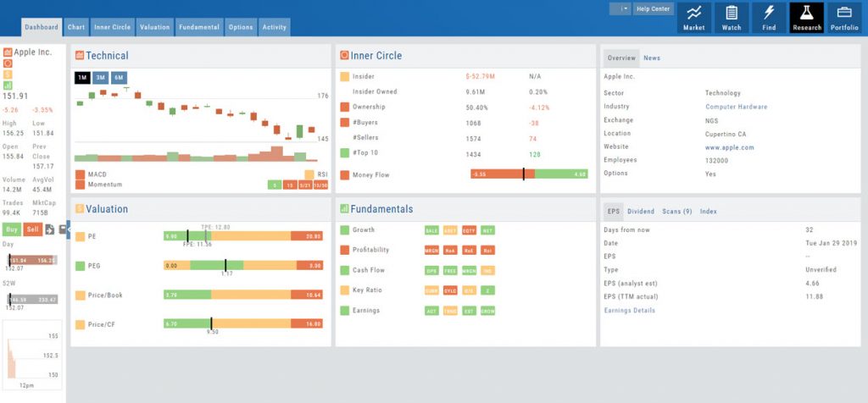This screenshot has height=403, width=868.
Task: Open the Market section icon
Action: click(x=693, y=18)
